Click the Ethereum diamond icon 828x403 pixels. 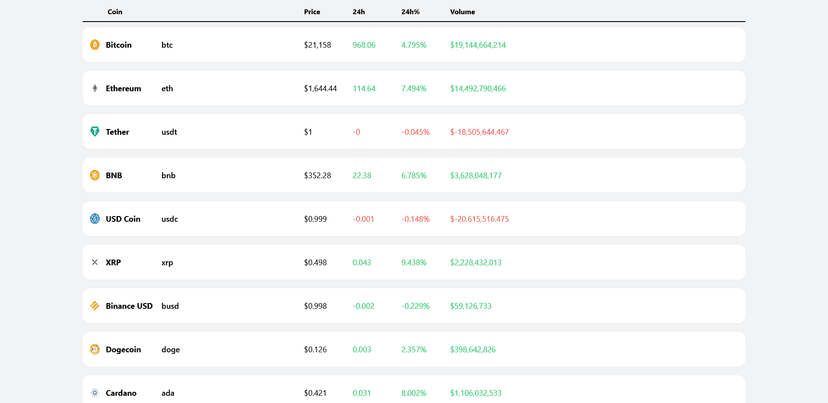tap(95, 88)
